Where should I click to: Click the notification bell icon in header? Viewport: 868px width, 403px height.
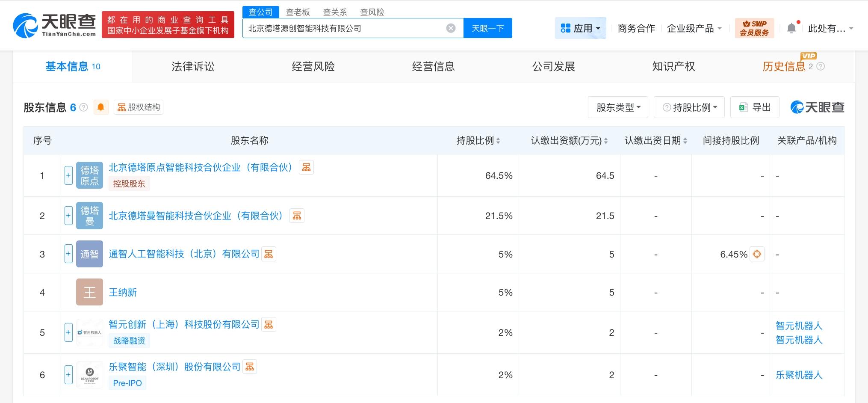[x=791, y=28]
